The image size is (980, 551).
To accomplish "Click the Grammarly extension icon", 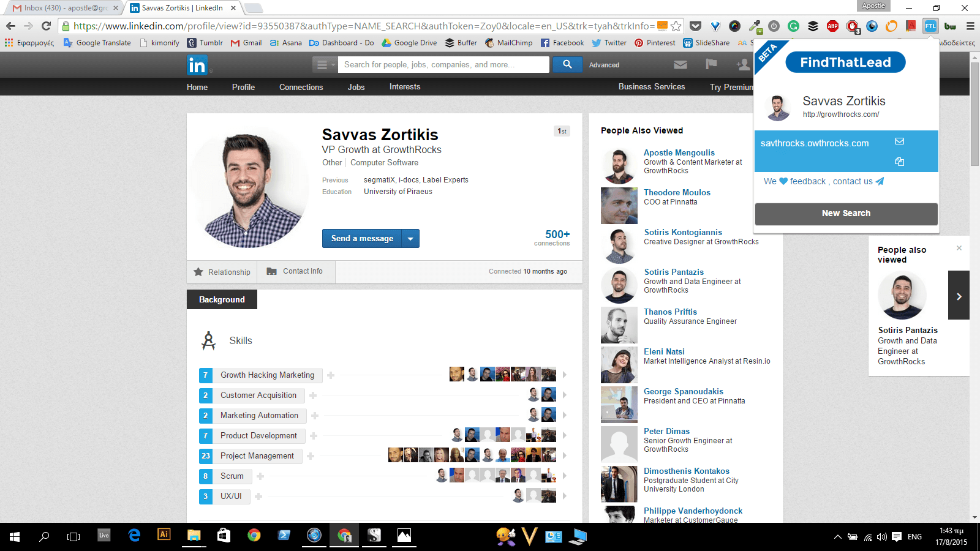I will pyautogui.click(x=793, y=26).
